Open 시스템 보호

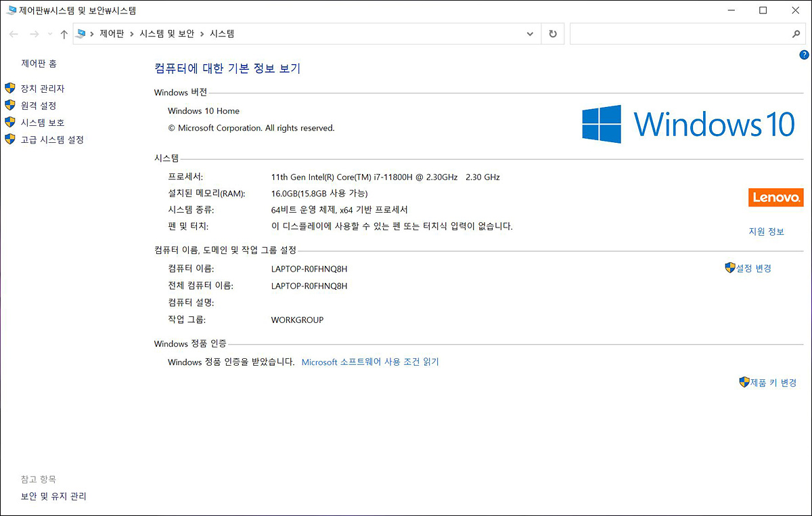click(x=43, y=123)
